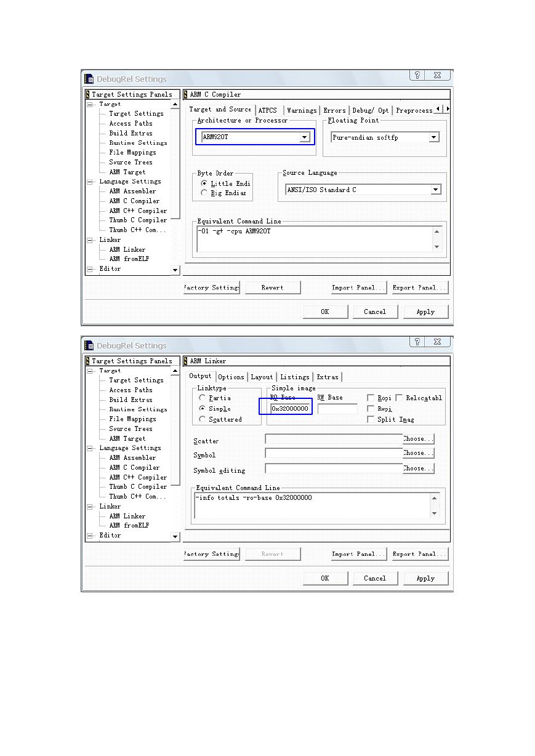This screenshot has width=535, height=756.
Task: Switch to the ATPCS tab
Action: (x=268, y=110)
